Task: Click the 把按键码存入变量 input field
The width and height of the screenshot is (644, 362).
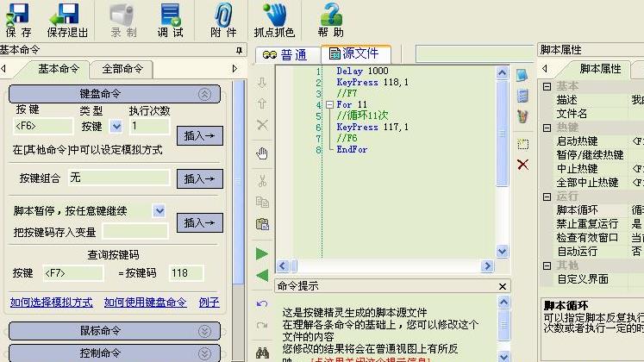Action: pyautogui.click(x=135, y=232)
